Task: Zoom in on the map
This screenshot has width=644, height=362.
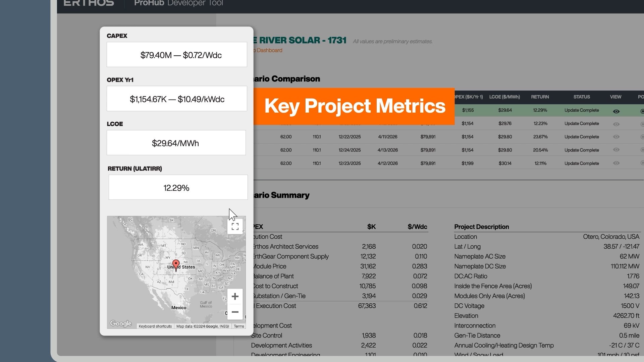Action: [235, 296]
